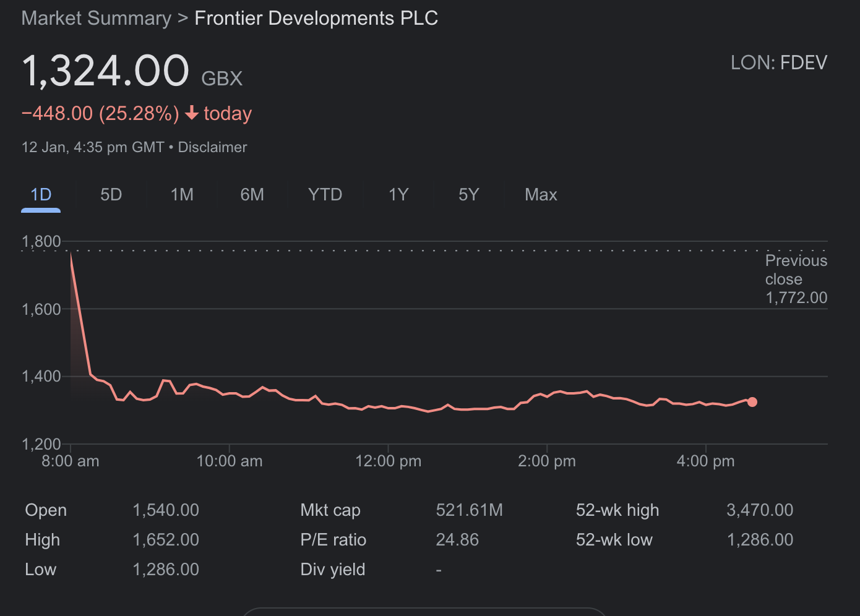Click the 1,800 y-axis label

pyautogui.click(x=41, y=241)
